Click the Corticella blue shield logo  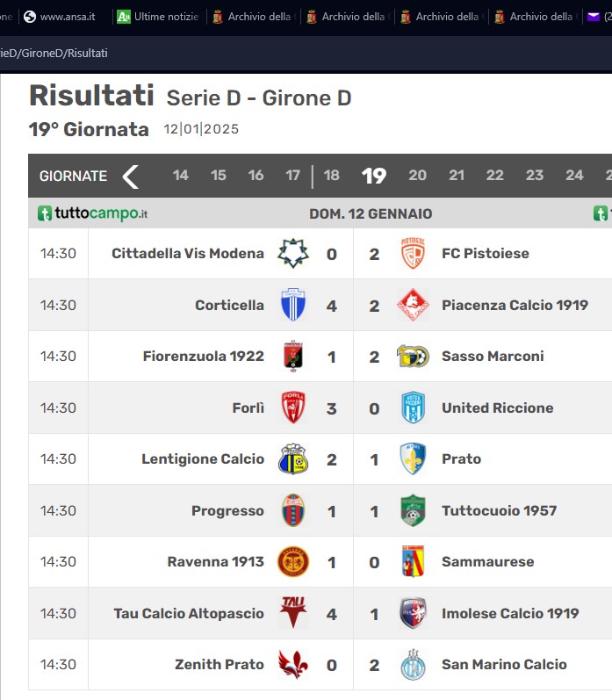(293, 305)
